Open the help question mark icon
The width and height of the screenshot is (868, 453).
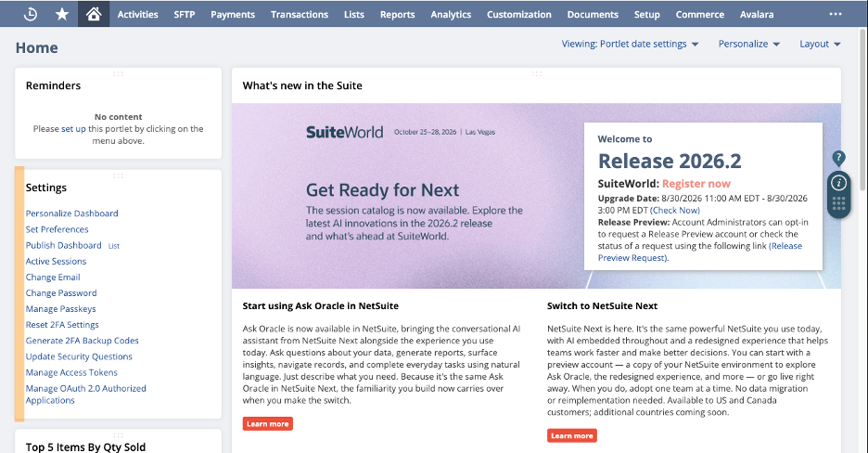click(x=838, y=159)
